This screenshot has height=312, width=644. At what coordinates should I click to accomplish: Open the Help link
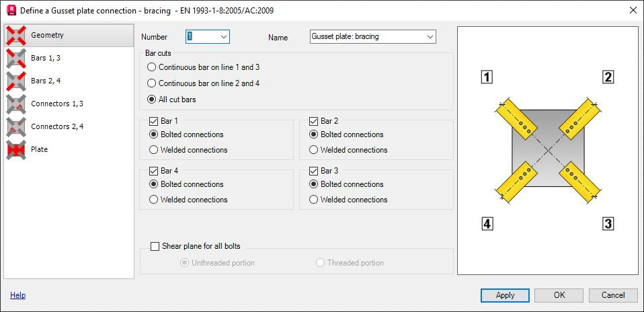(x=17, y=295)
